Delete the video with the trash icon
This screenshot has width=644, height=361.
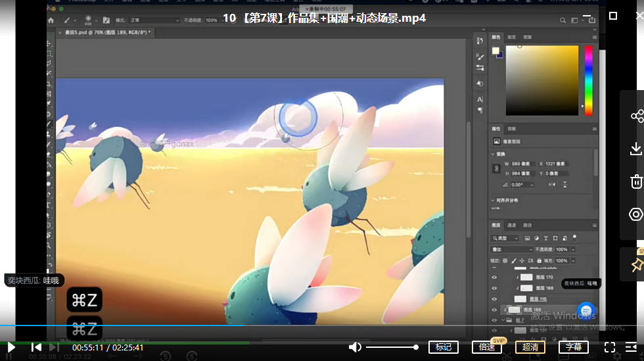tap(636, 181)
